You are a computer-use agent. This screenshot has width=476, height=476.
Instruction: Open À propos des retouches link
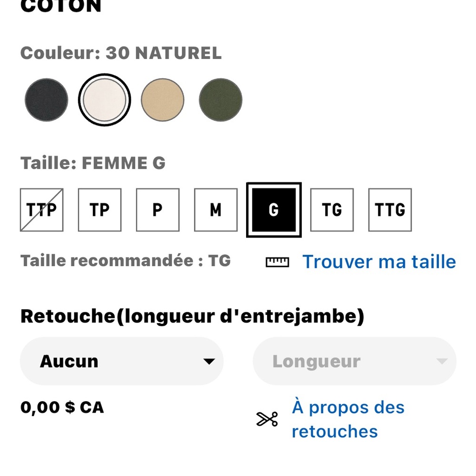[x=348, y=419]
